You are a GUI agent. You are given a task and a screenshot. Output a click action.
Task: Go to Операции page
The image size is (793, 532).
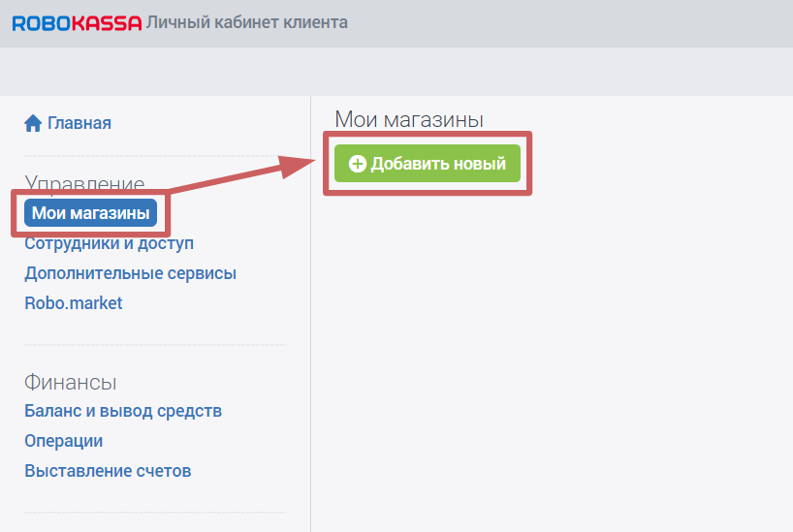point(63,441)
